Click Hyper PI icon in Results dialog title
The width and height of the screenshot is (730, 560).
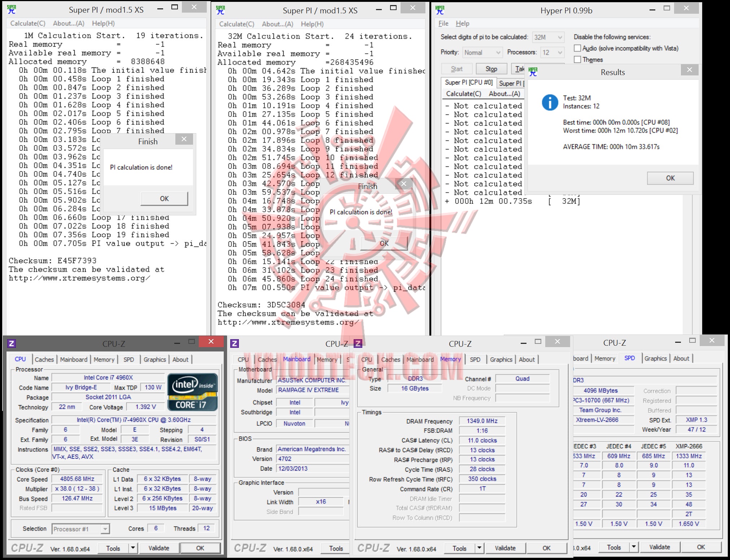click(x=533, y=71)
